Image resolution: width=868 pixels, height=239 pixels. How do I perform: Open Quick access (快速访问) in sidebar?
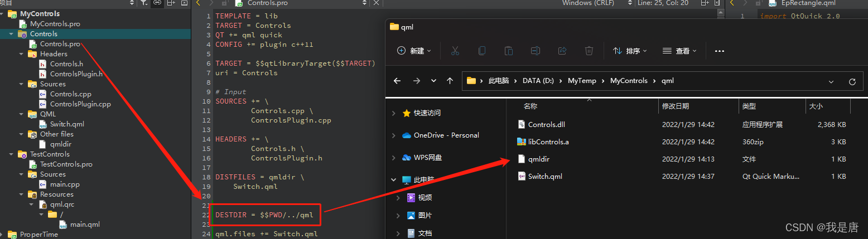[x=427, y=113]
